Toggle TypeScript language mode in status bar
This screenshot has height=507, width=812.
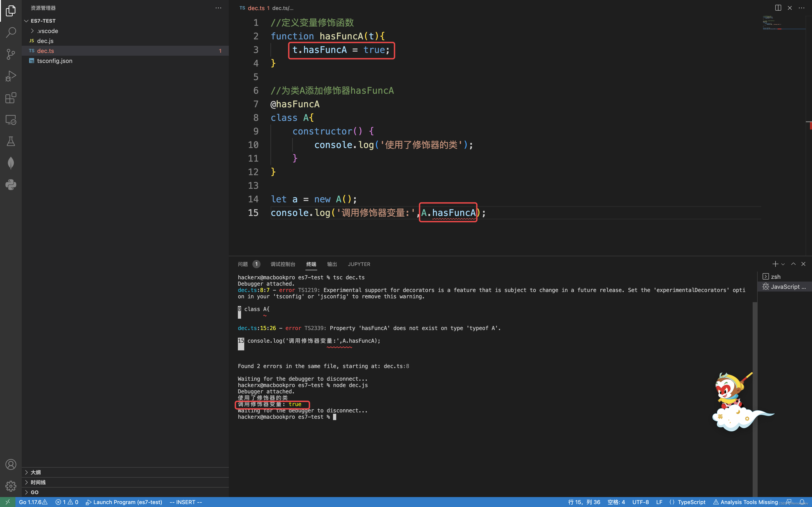point(691,502)
